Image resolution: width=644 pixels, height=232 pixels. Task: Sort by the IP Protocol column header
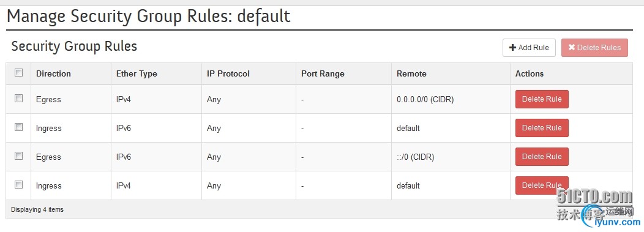(228, 74)
